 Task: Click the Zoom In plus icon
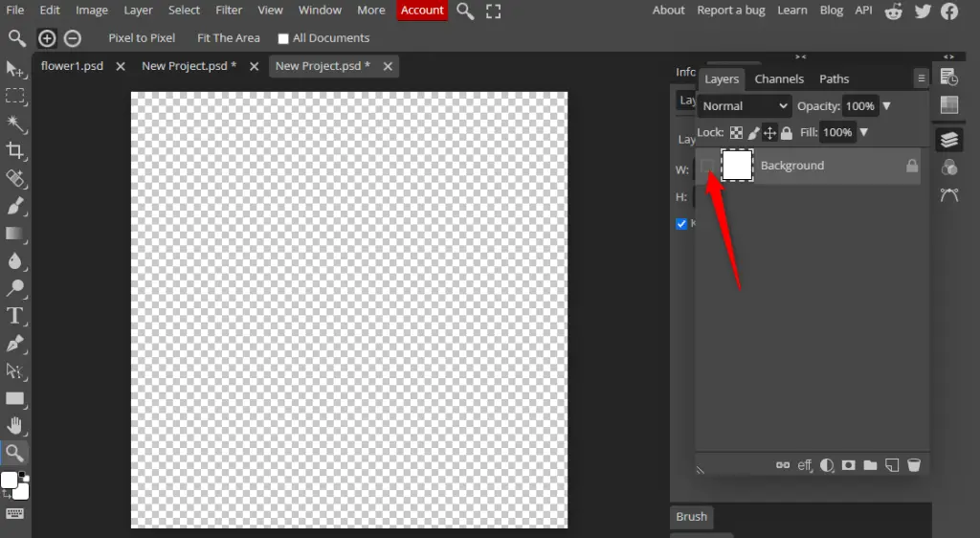pyautogui.click(x=47, y=38)
